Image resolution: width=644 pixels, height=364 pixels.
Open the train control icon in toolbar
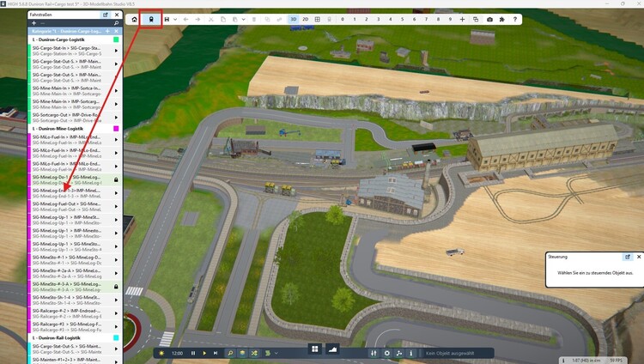[x=151, y=19]
